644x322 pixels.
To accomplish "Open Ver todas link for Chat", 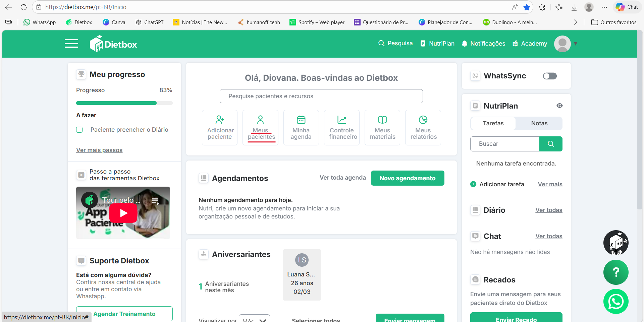I will click(x=549, y=236).
